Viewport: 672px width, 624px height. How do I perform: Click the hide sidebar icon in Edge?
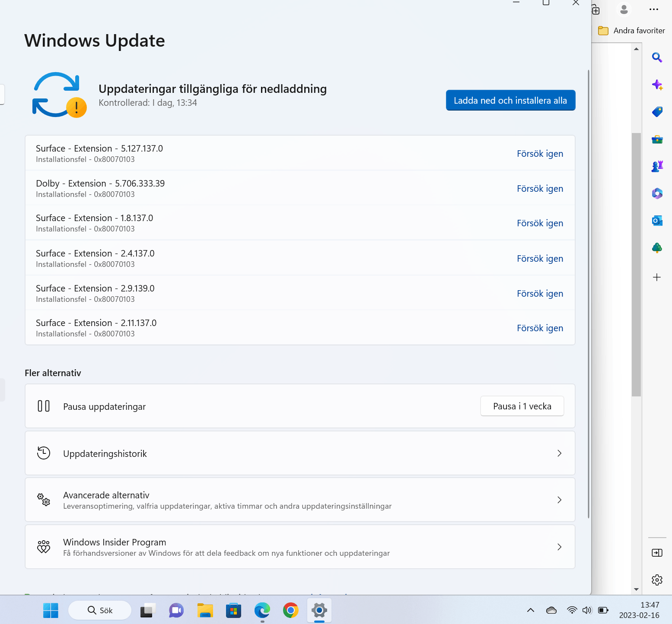[x=657, y=553]
